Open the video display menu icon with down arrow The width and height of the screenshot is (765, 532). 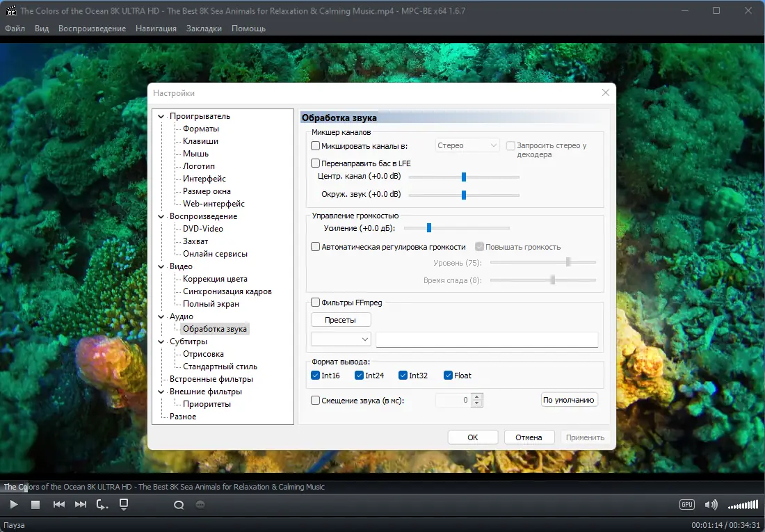(124, 505)
